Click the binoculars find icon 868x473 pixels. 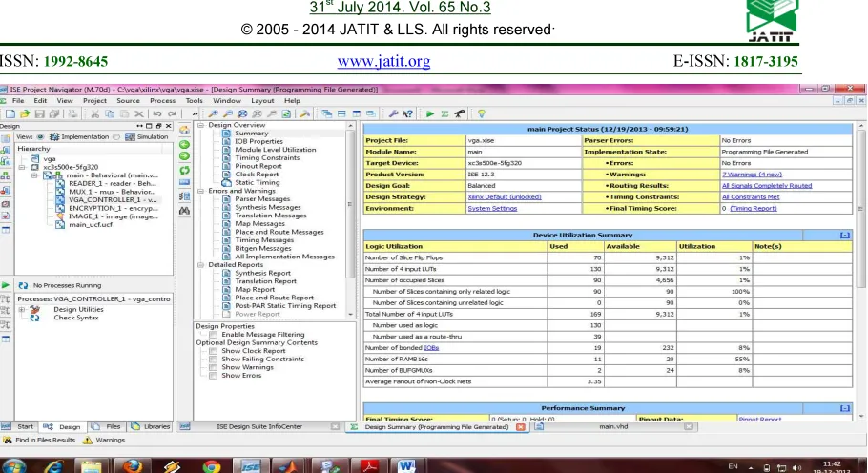[x=184, y=211]
